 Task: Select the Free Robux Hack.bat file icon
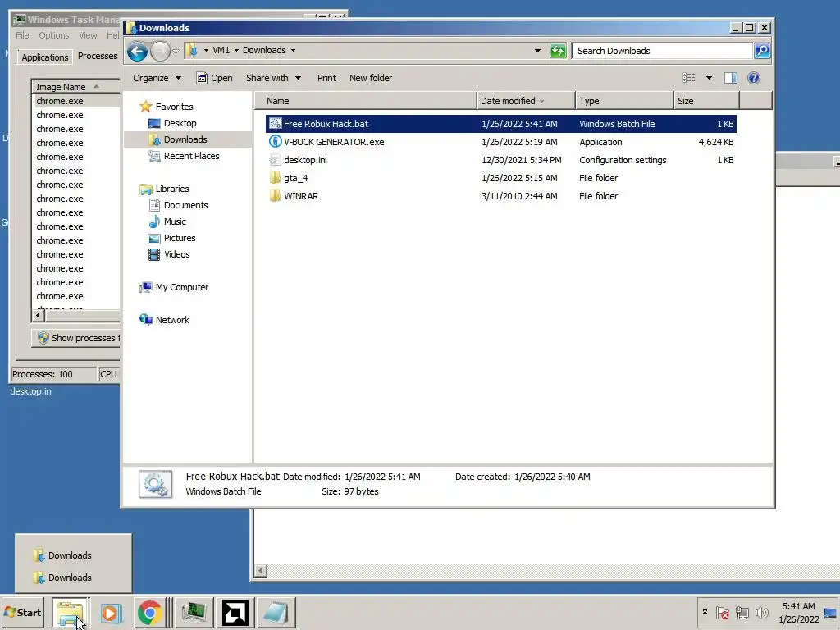[275, 124]
